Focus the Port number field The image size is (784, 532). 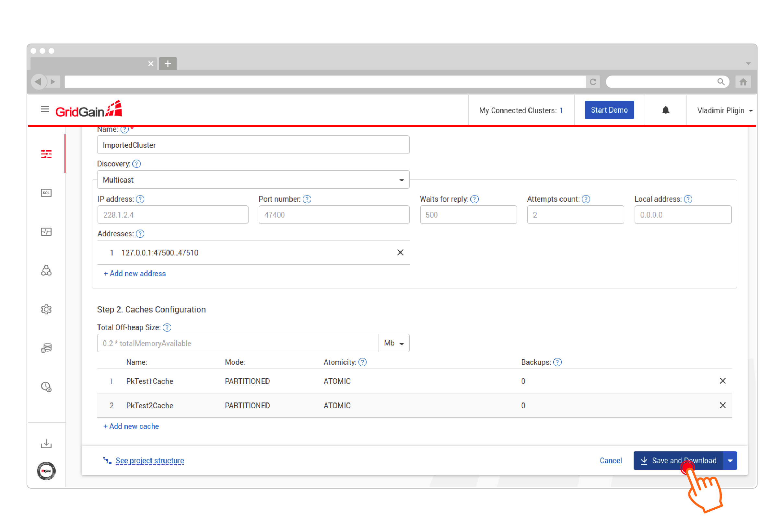point(334,215)
